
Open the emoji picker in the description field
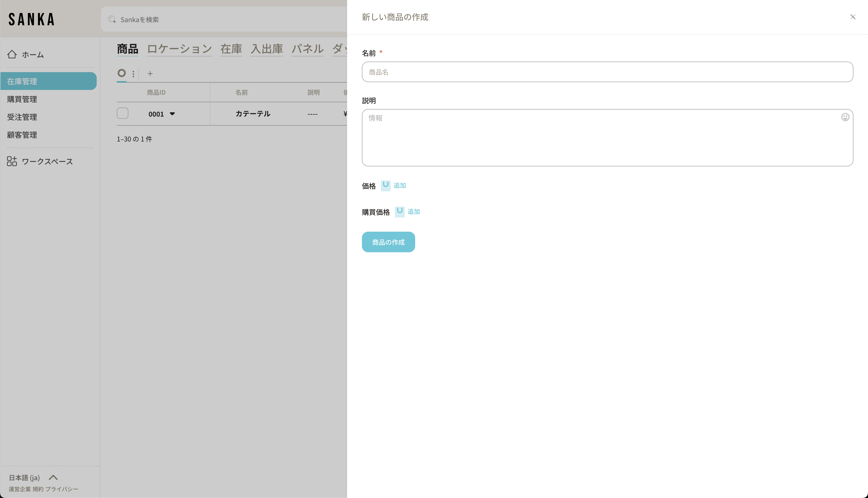(845, 117)
